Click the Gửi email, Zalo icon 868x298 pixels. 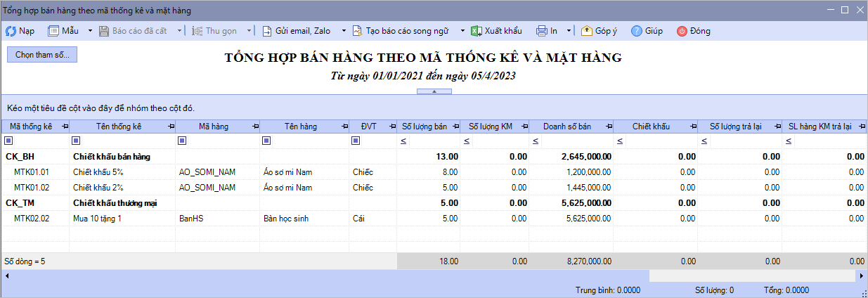pyautogui.click(x=267, y=31)
